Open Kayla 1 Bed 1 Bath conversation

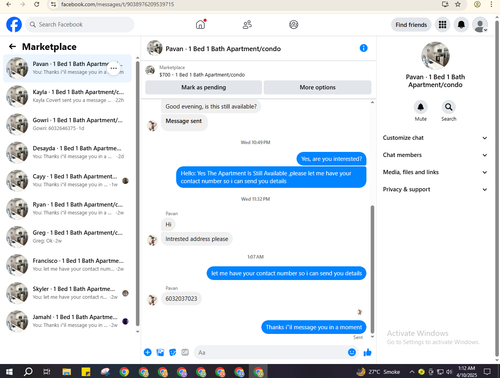pyautogui.click(x=67, y=96)
